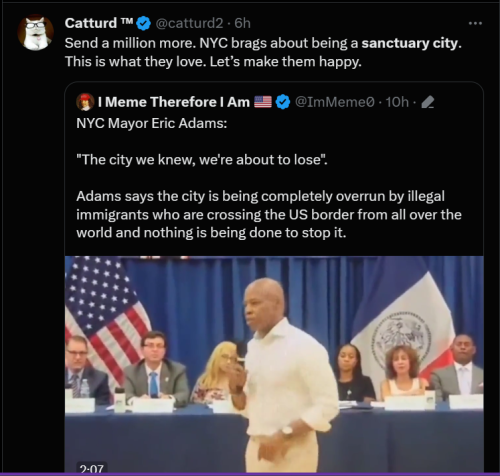The image size is (500, 476).
Task: Click Catturd's blue verified badge
Action: click(144, 24)
